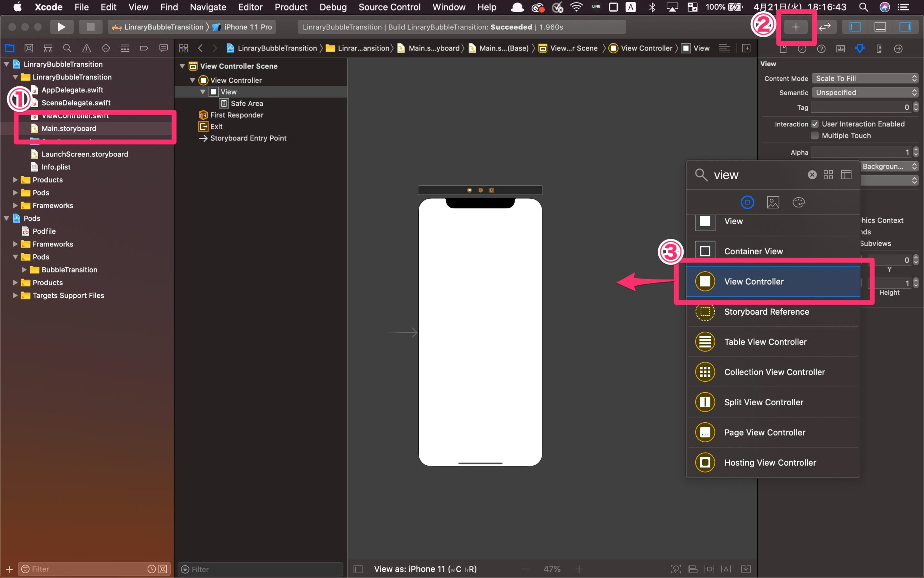
Task: Collapse the View Controller Scene outline
Action: pyautogui.click(x=183, y=66)
